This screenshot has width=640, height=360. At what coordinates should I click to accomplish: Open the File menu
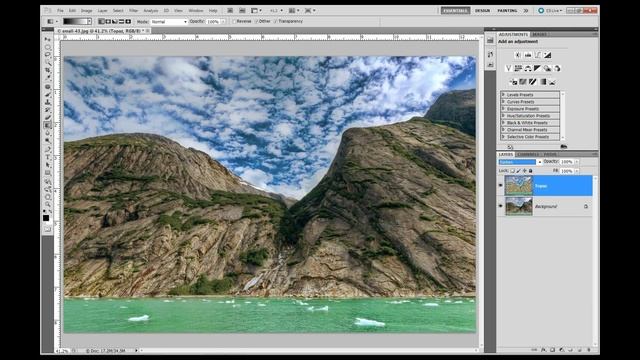point(60,11)
